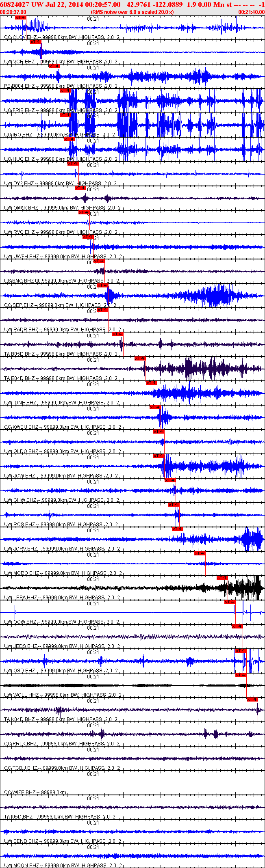Click the red pick flag on CC CLCV trace
This screenshot has height=868, width=265.
(x=20, y=17)
